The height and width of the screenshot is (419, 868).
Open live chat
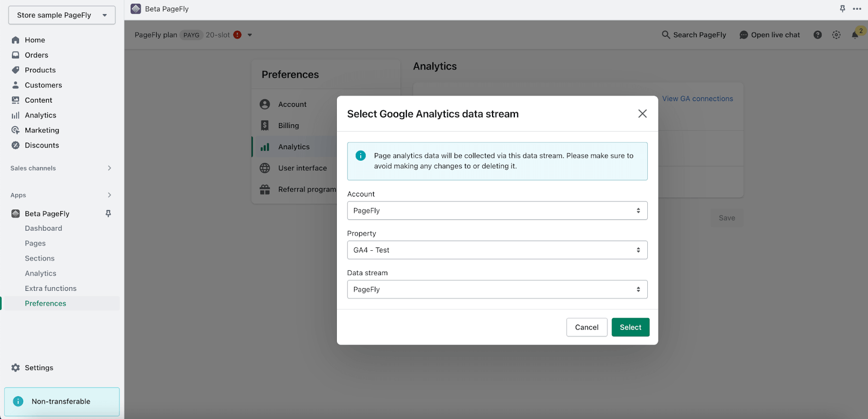(x=769, y=35)
